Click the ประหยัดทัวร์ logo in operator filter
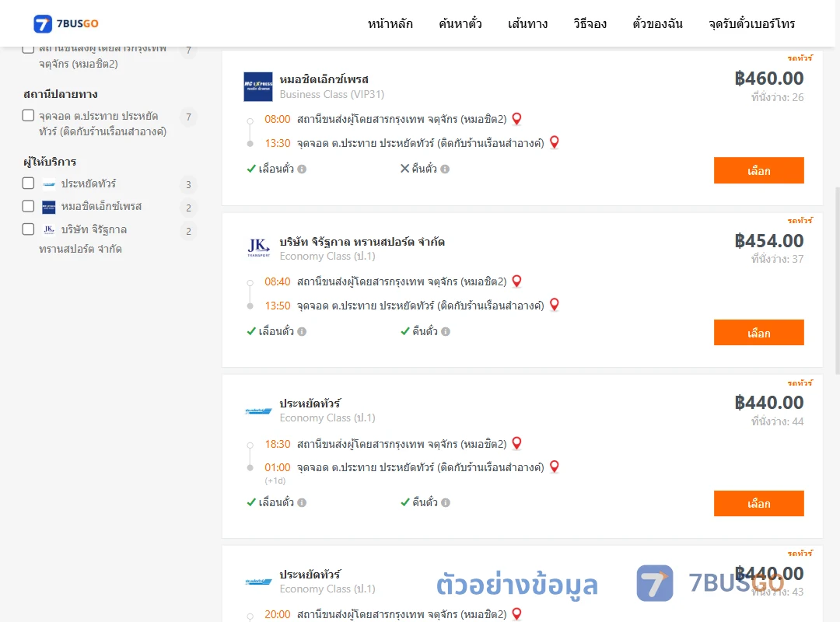This screenshot has height=622, width=840. tap(49, 183)
